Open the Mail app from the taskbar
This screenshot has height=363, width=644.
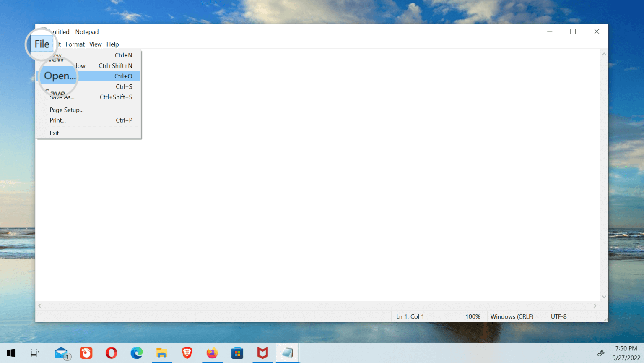tap(61, 353)
